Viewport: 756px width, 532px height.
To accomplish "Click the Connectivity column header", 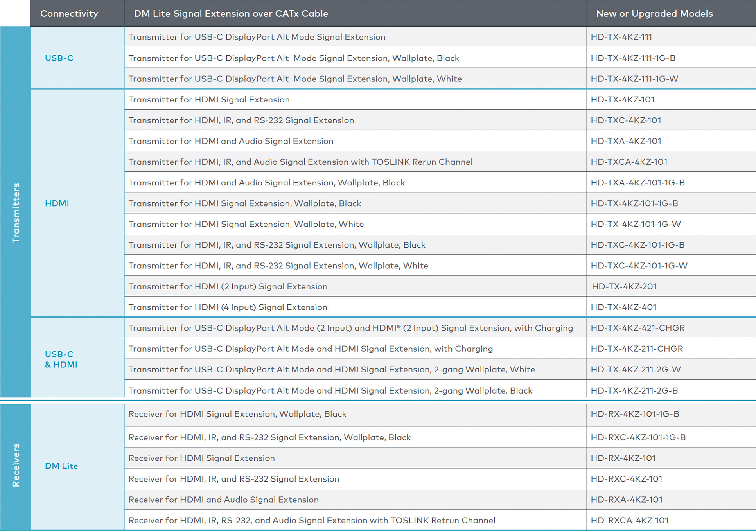I will pyautogui.click(x=69, y=14).
